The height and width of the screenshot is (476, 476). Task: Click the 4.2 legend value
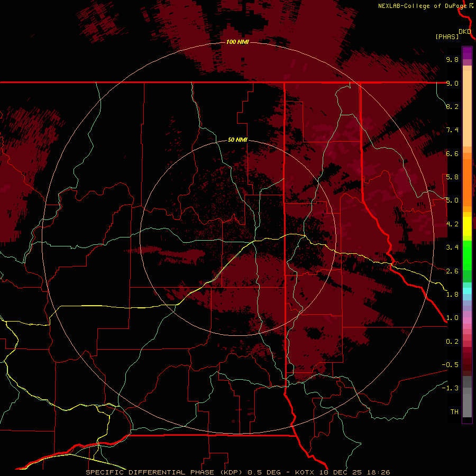[452, 224]
